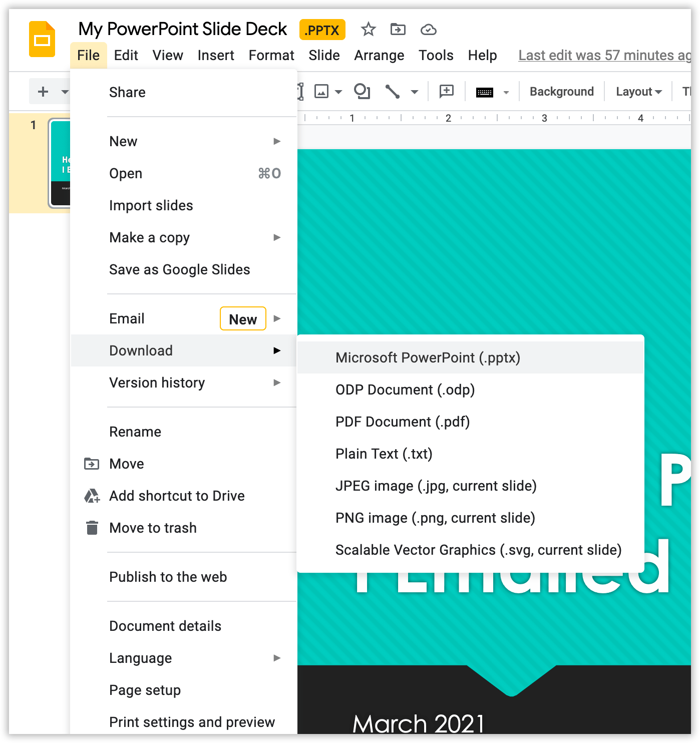Select slide 1 thumbnail in filmstrip
Screen dimensions: 700x743
click(60, 163)
